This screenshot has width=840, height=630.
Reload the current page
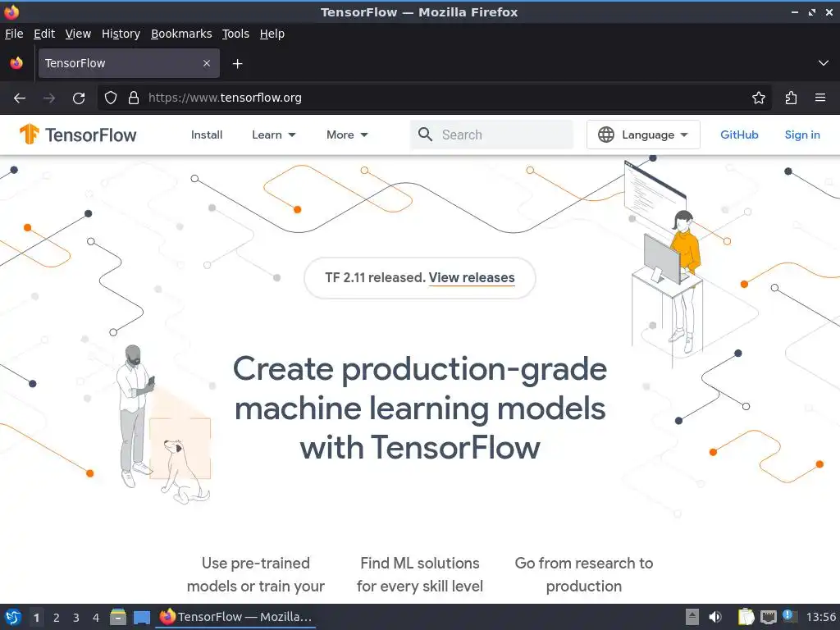(79, 98)
